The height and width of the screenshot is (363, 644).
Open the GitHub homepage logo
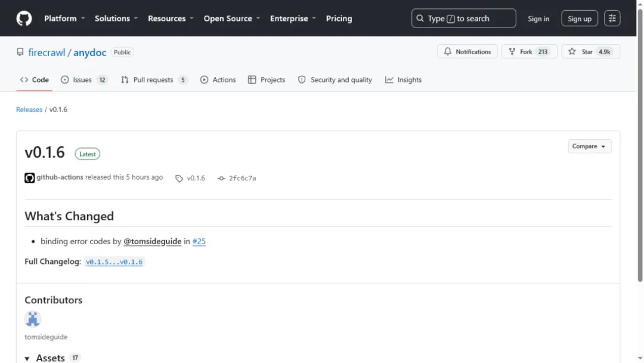coord(24,19)
